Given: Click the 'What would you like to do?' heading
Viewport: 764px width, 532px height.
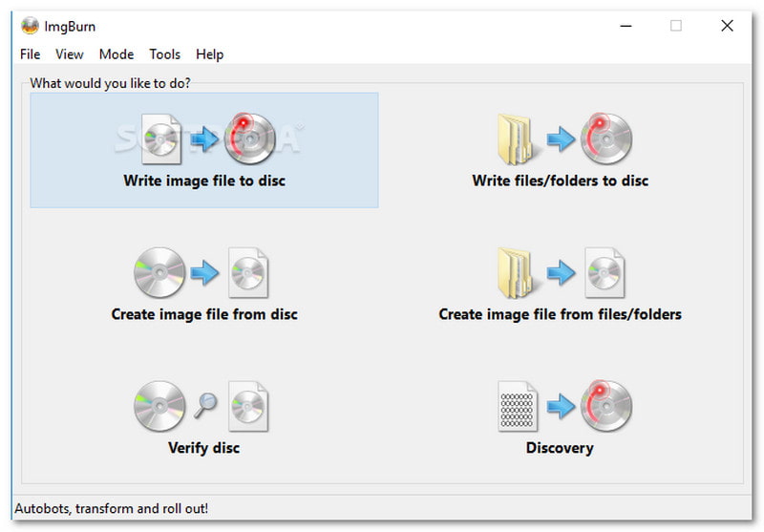Looking at the screenshot, I should pyautogui.click(x=110, y=83).
